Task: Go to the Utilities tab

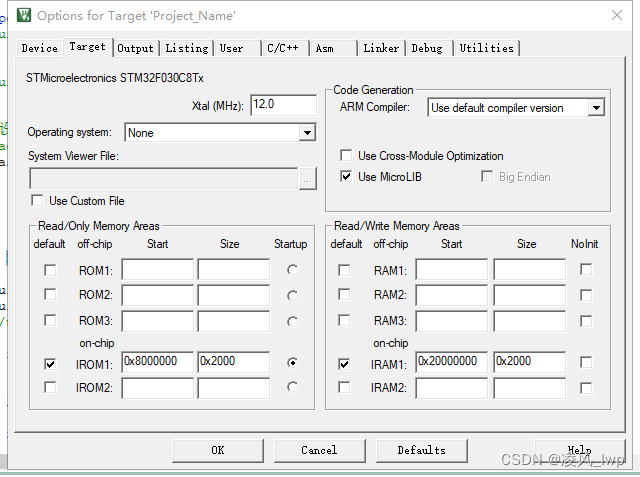Action: pos(486,48)
